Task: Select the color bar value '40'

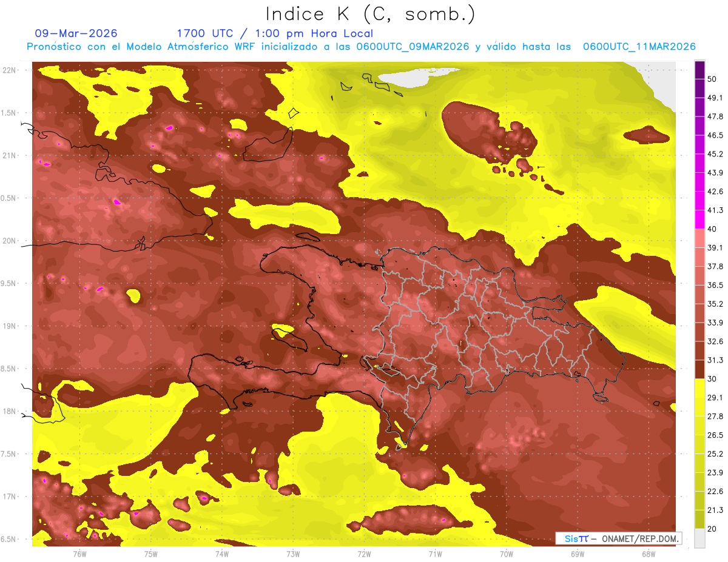Action: pyautogui.click(x=713, y=229)
